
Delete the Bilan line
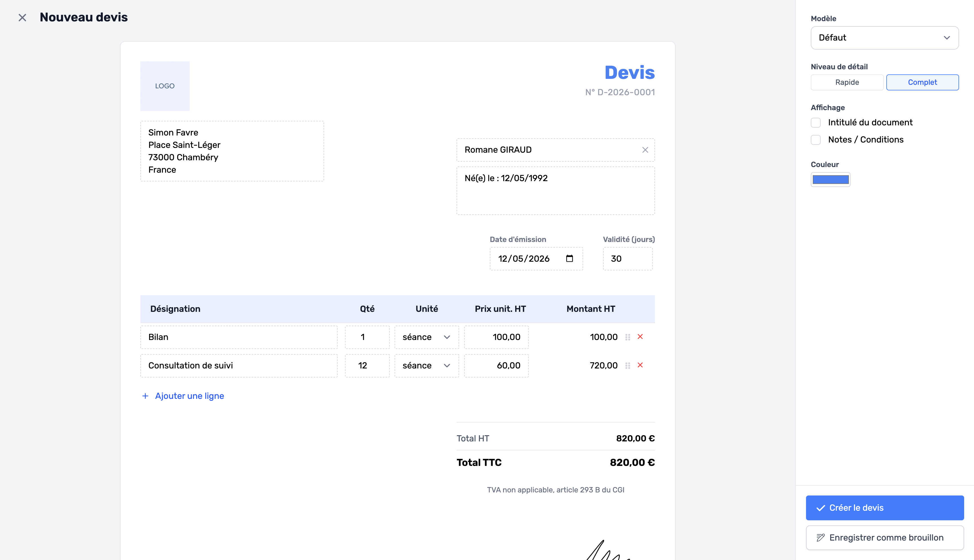pyautogui.click(x=640, y=337)
